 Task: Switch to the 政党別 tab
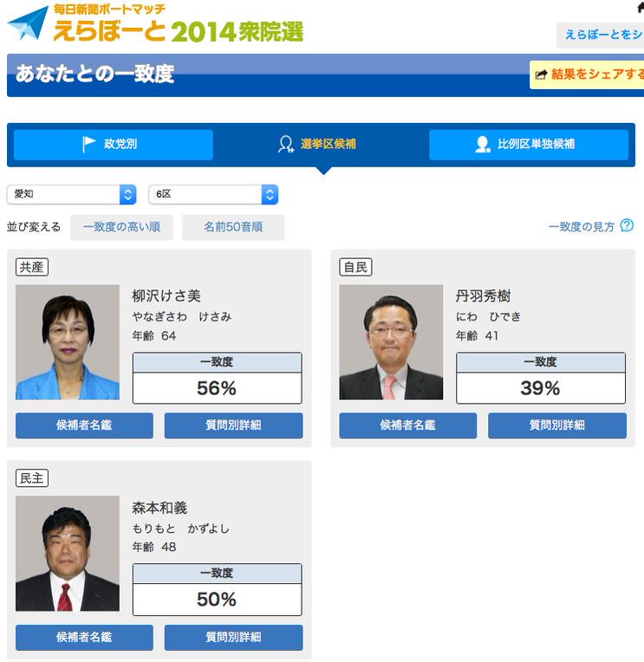pyautogui.click(x=114, y=145)
